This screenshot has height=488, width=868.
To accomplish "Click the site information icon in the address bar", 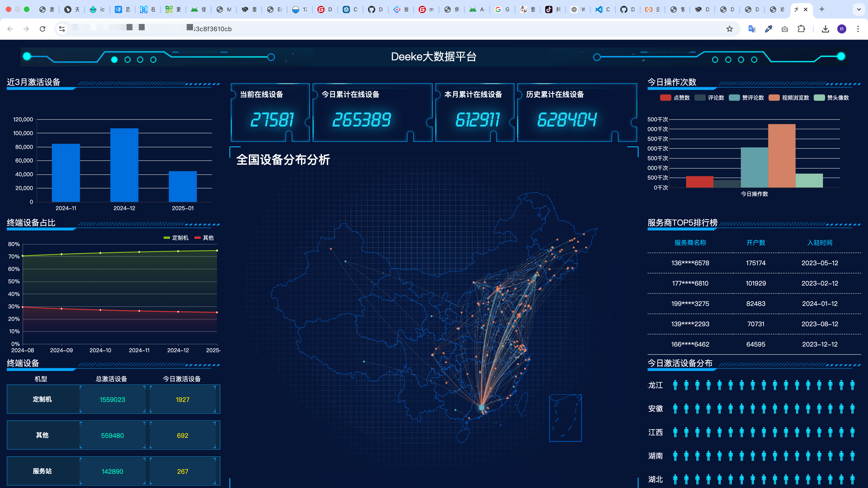I will 61,29.
